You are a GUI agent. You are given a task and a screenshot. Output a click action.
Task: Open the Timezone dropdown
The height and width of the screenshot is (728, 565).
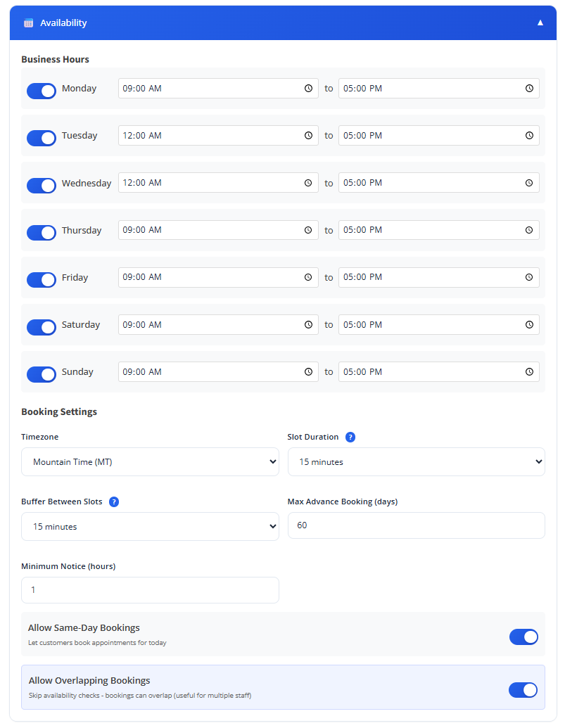click(x=150, y=462)
